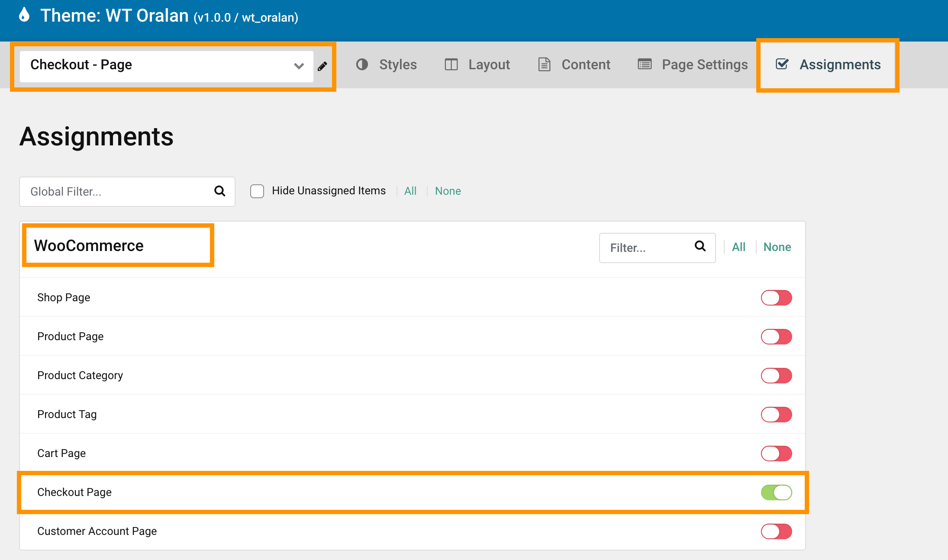This screenshot has height=560, width=948.
Task: Turn on the Product Category toggle
Action: click(x=777, y=376)
